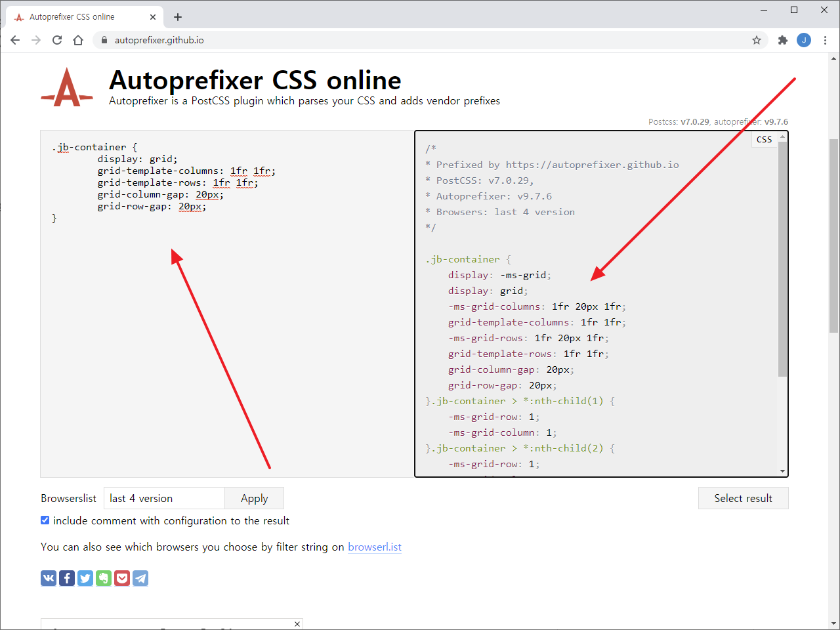840x630 pixels.
Task: Click the output panel scrollbar thumb
Action: (782, 259)
